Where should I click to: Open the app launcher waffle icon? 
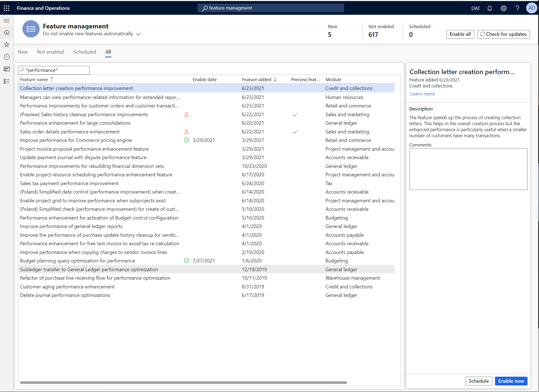pyautogui.click(x=7, y=8)
